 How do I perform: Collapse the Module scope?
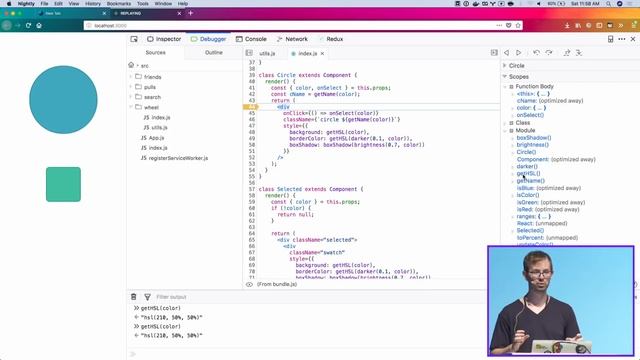505,131
